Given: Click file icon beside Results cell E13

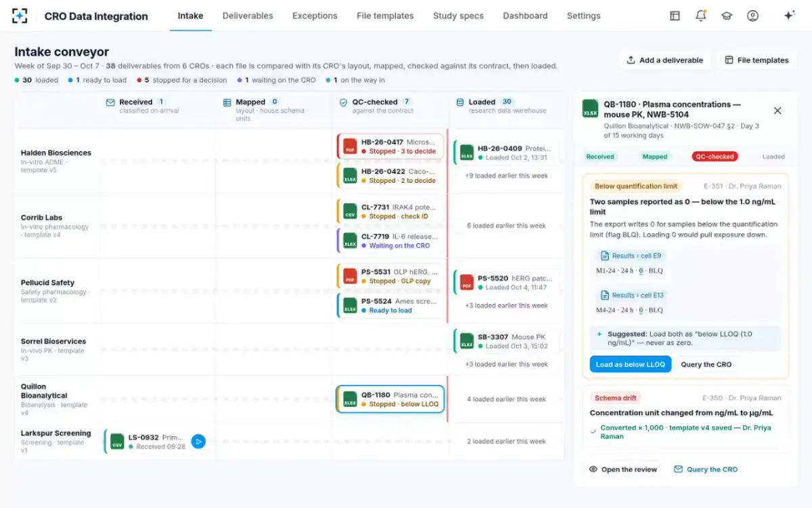Looking at the screenshot, I should click(x=605, y=295).
